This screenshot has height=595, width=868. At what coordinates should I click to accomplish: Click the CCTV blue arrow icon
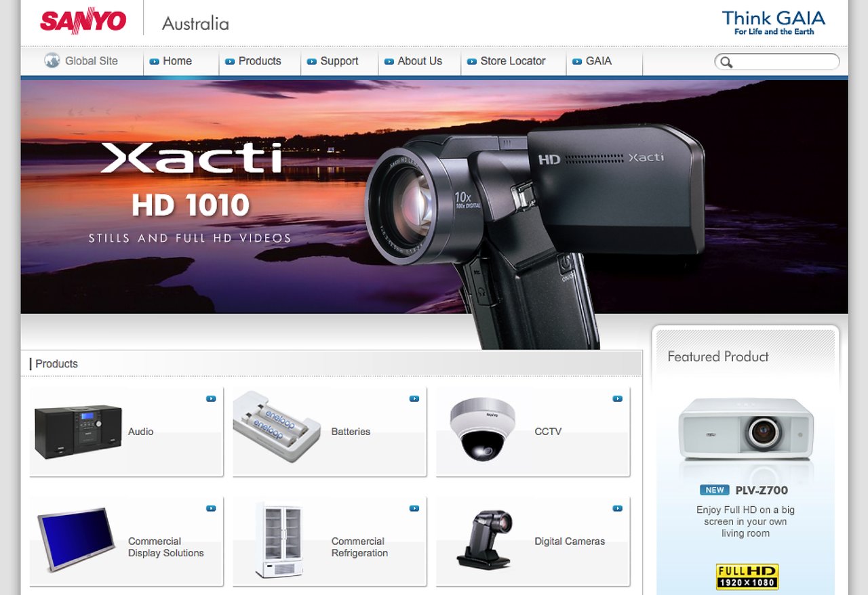click(618, 398)
